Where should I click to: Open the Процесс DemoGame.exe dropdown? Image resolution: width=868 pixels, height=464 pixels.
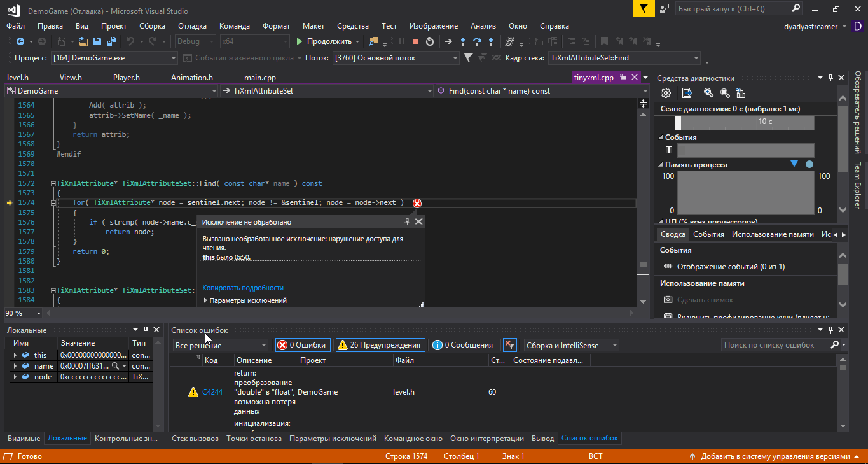pyautogui.click(x=114, y=58)
